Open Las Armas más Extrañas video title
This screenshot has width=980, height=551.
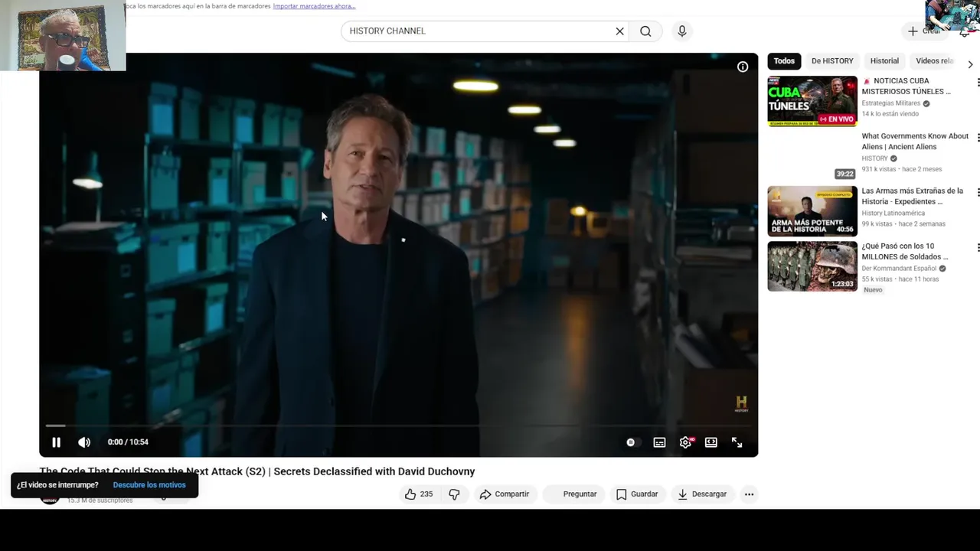(912, 196)
